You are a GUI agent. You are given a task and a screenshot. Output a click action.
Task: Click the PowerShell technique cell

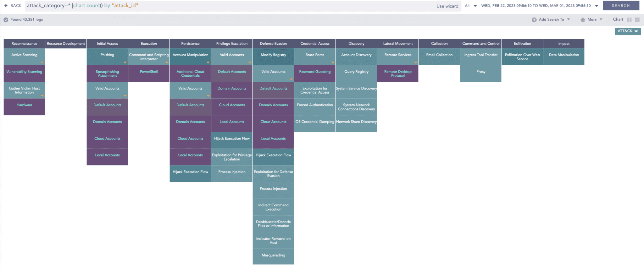tap(149, 72)
